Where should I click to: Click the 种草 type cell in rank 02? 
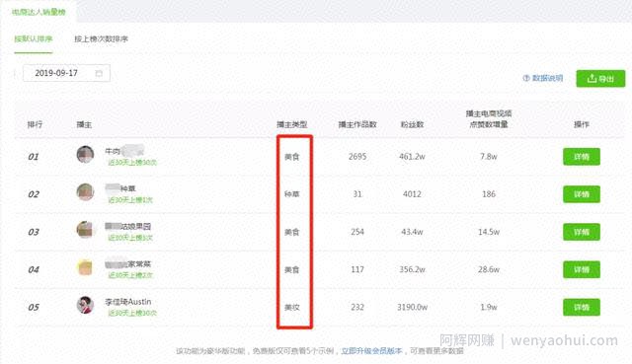click(292, 194)
